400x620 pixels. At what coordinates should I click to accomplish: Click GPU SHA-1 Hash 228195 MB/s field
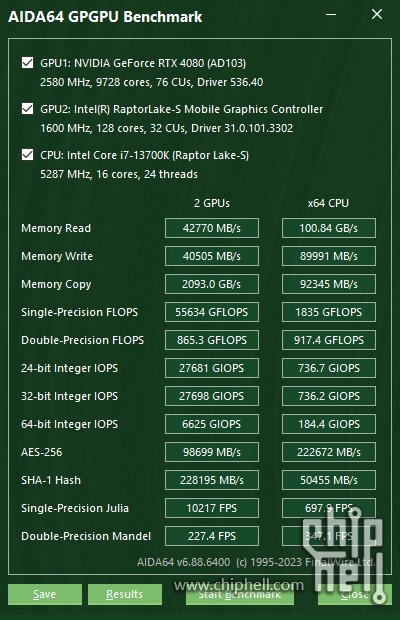(212, 480)
